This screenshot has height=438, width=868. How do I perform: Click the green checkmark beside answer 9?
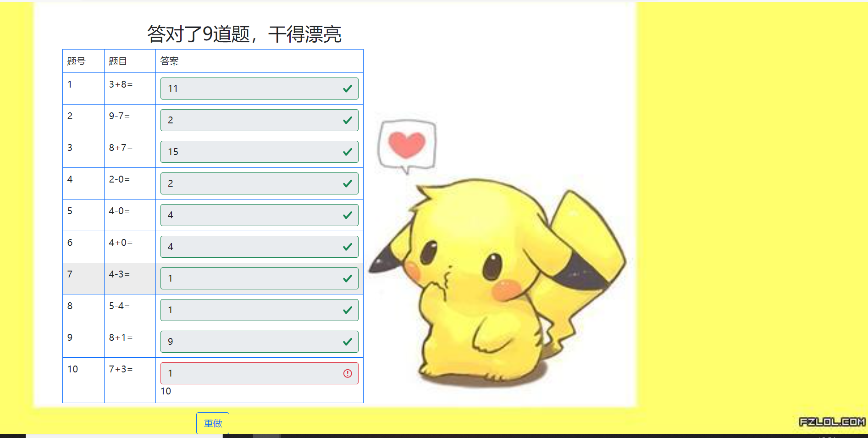(x=348, y=342)
